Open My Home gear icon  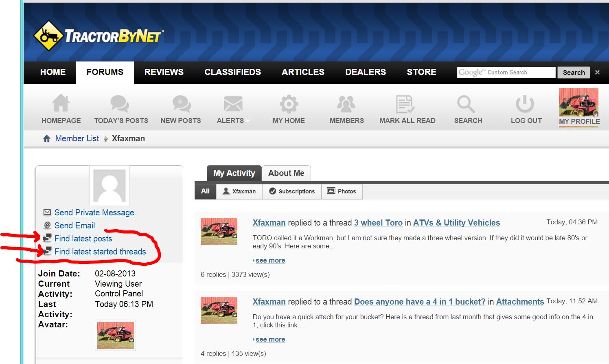289,103
